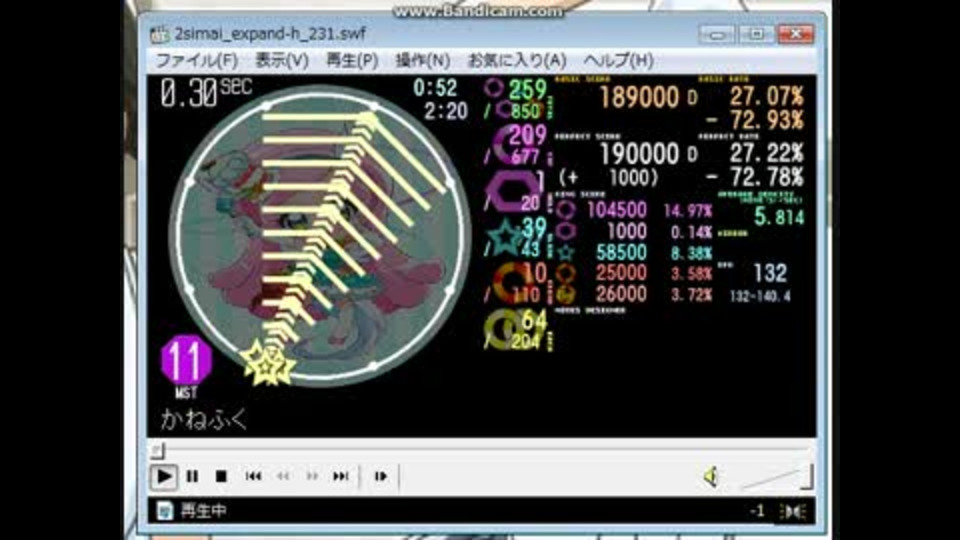Click the purple hold note icon beside 209
The width and height of the screenshot is (960, 540).
coord(507,145)
